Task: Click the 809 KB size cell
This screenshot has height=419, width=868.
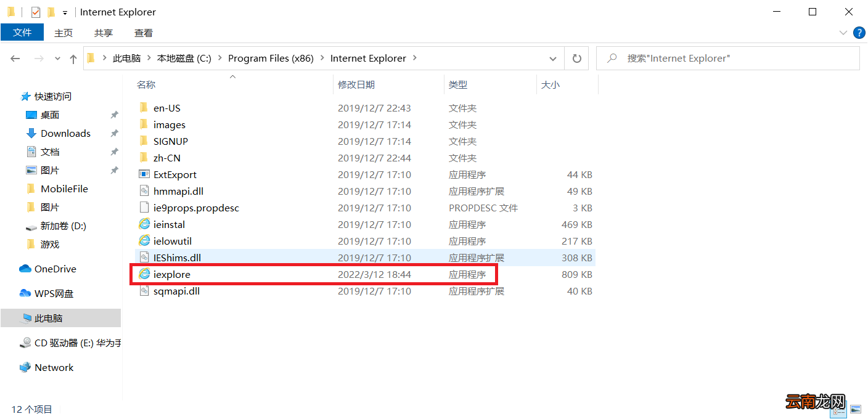Action: [577, 274]
